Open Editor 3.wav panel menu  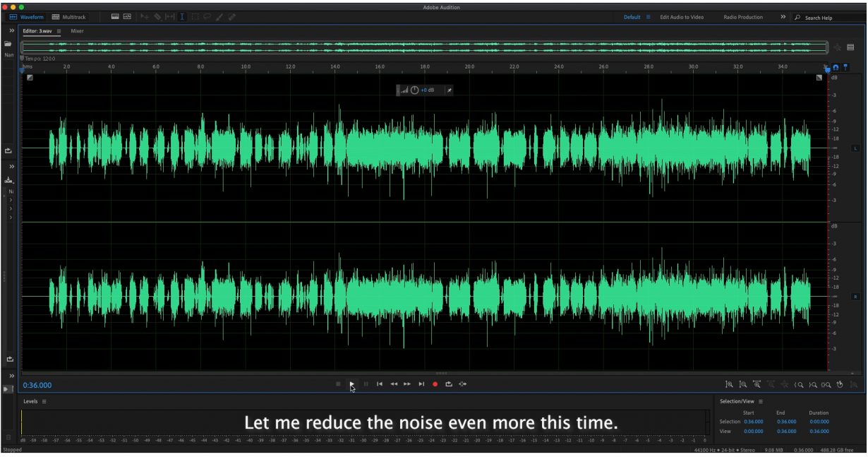pos(59,31)
